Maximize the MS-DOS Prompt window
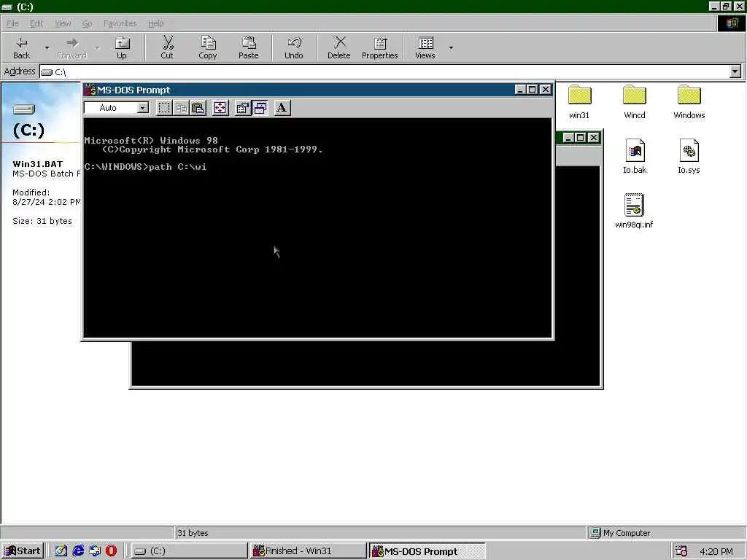The height and width of the screenshot is (560, 747). (x=533, y=90)
